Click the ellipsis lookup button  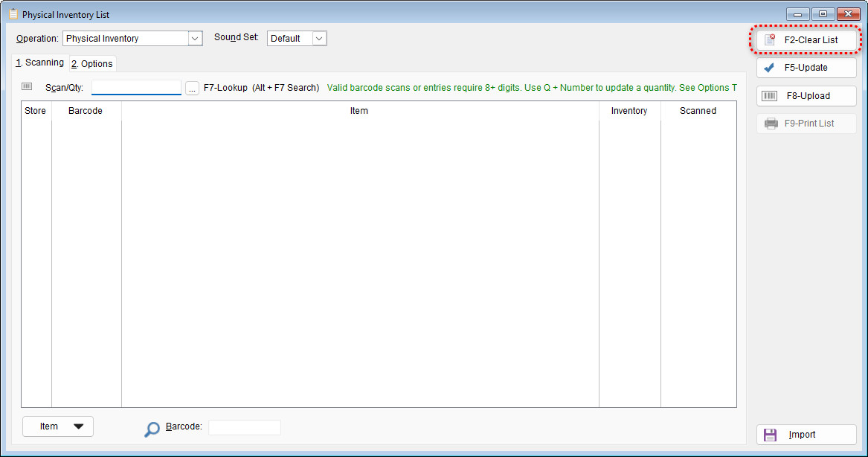192,89
